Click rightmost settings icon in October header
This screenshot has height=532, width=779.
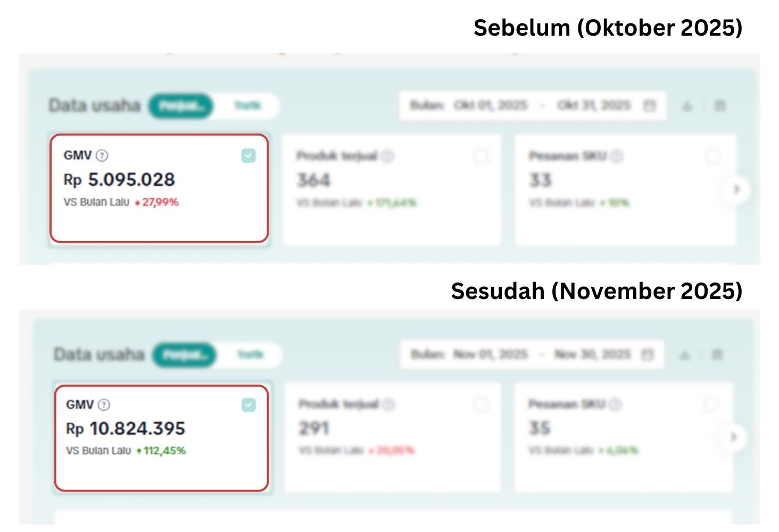(x=719, y=106)
